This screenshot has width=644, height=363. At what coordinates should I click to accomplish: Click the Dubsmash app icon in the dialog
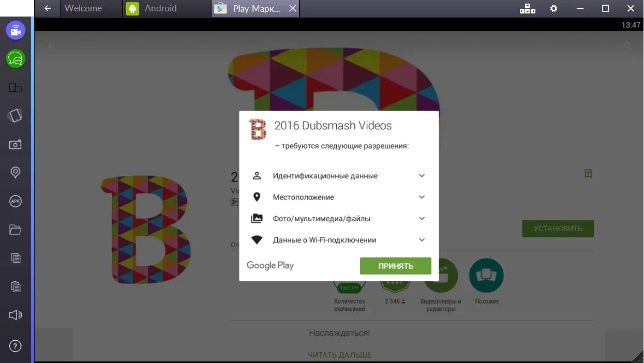coord(258,129)
